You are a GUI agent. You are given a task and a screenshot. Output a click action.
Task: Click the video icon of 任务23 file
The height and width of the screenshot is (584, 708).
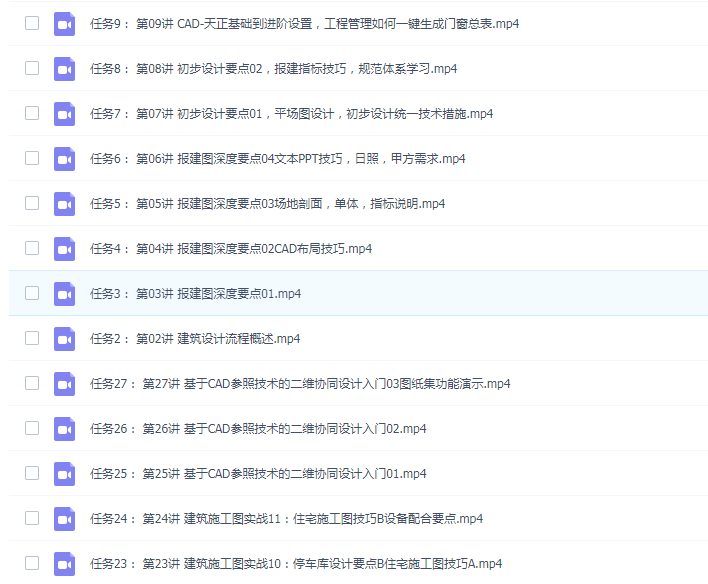[x=64, y=564]
